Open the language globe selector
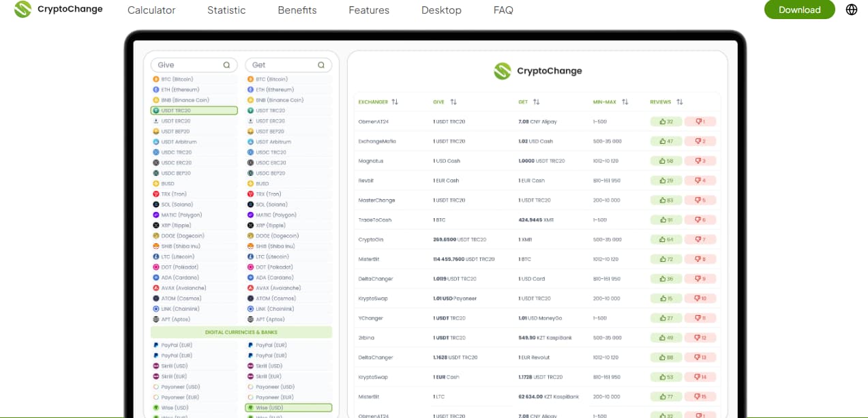This screenshot has width=868, height=418. [852, 10]
